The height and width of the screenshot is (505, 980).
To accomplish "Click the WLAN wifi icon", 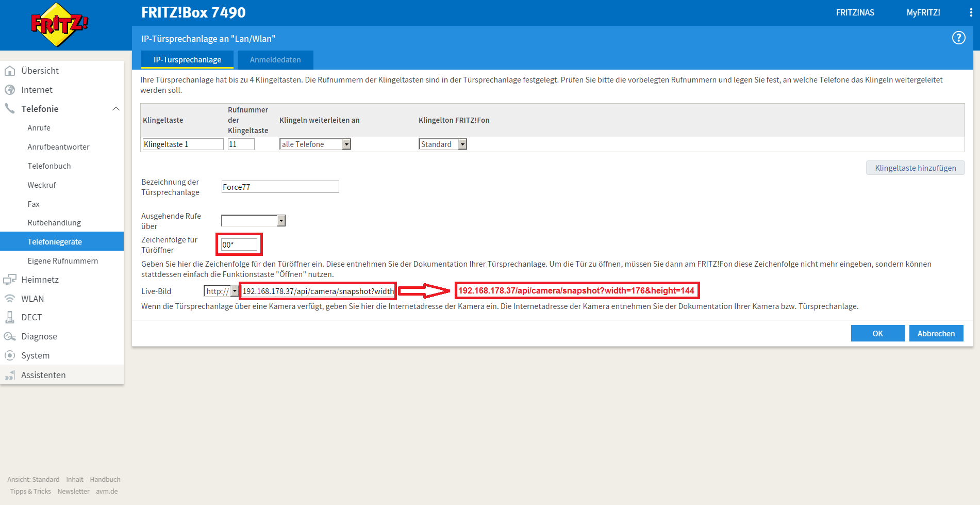I will (x=10, y=299).
